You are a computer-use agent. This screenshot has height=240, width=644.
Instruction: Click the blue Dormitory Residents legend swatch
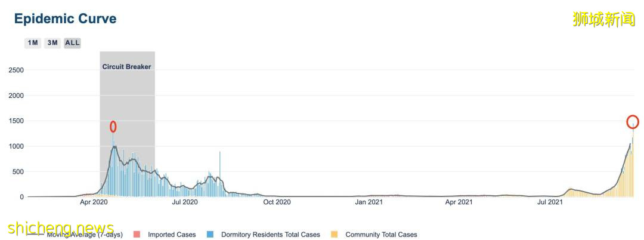tap(209, 235)
